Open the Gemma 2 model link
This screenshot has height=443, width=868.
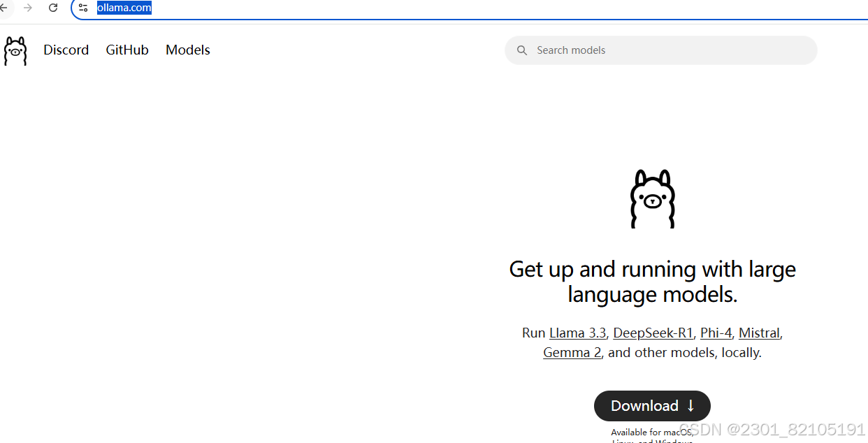point(572,353)
